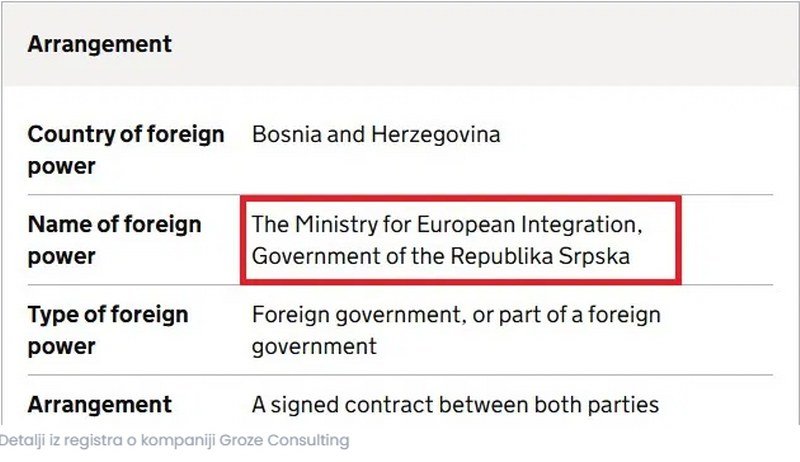Click the grey "Arrangement" section header
The width and height of the screenshot is (800, 462).
100,45
